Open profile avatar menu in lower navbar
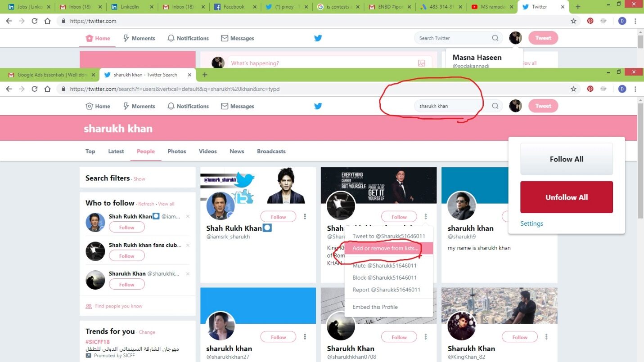Screen dimensions: 644x362 515,106
